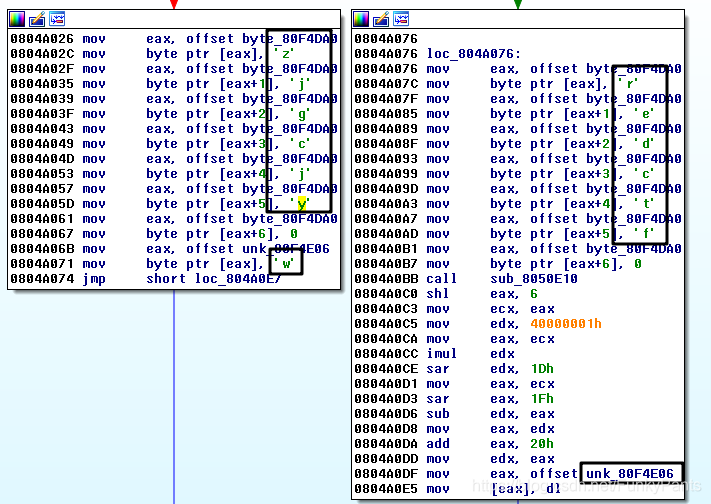The height and width of the screenshot is (504, 711).
Task: Click the imul mnemonic at 0804A0CC
Action: [442, 353]
